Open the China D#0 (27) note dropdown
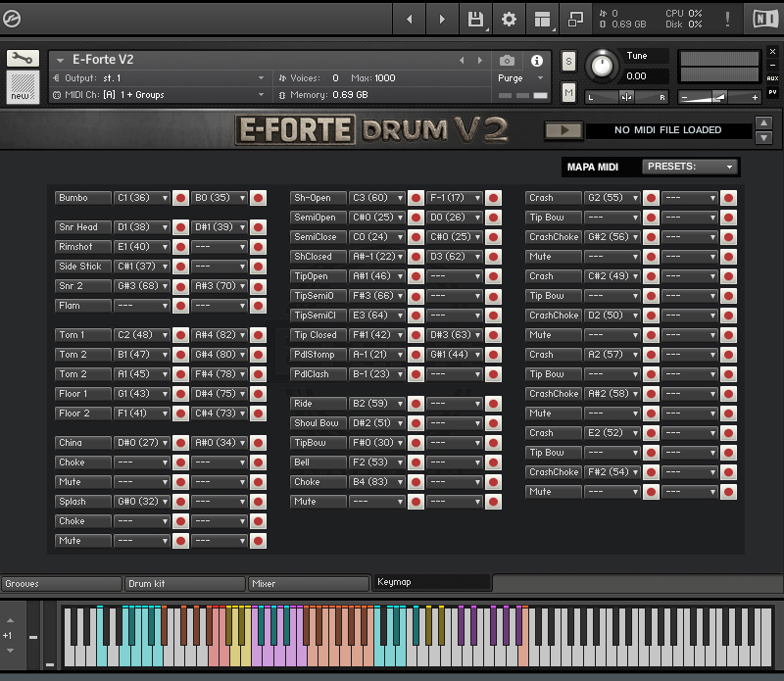784x681 pixels. [x=142, y=443]
